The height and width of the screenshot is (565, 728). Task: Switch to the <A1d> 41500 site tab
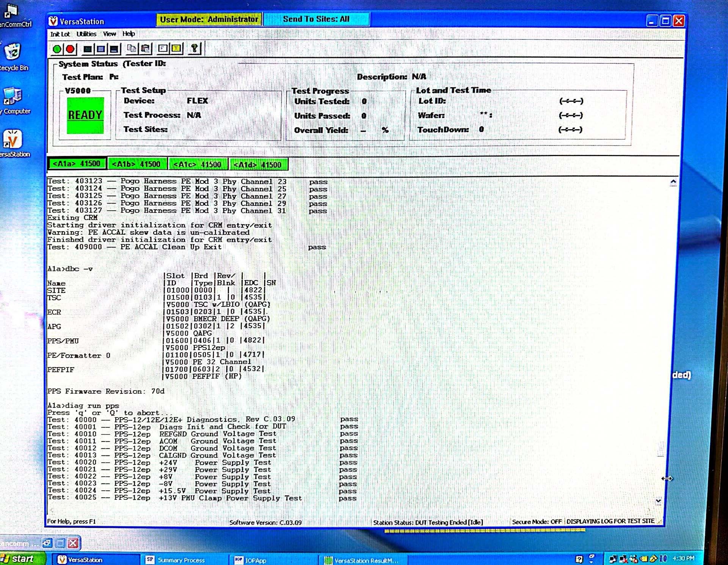(258, 165)
